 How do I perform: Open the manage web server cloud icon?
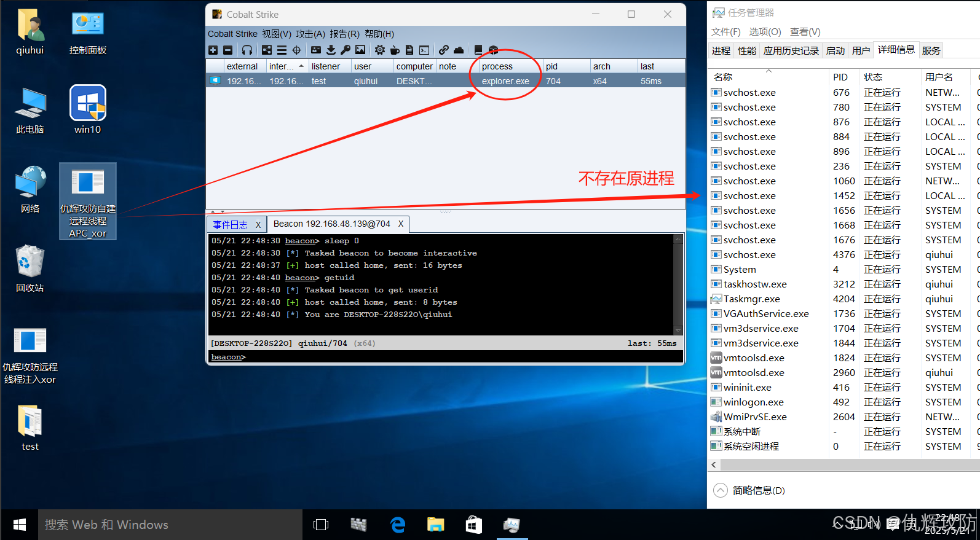459,50
